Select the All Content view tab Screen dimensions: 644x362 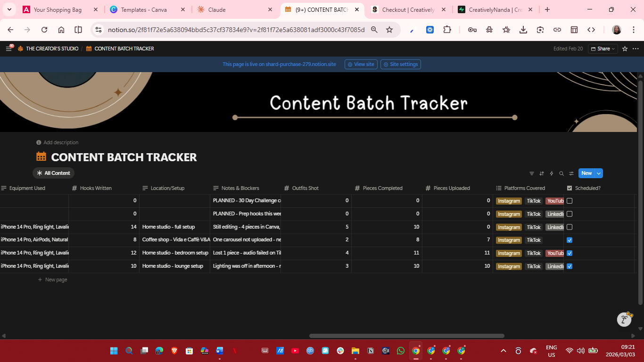coord(53,173)
